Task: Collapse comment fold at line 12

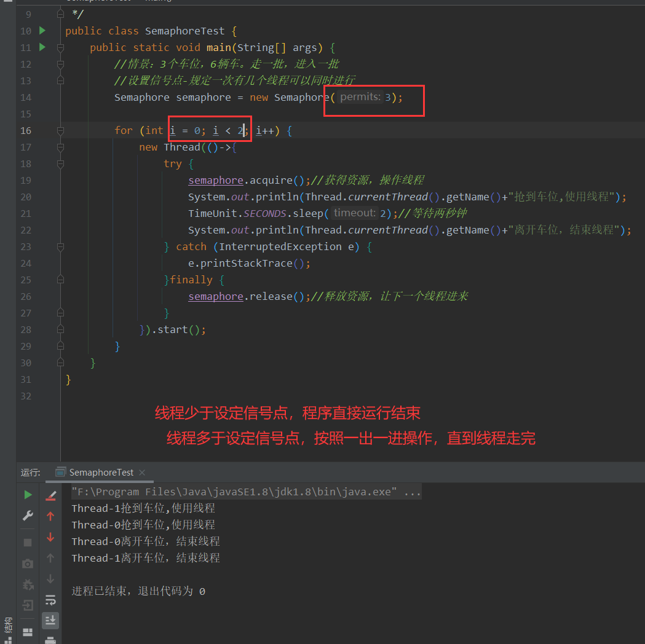Action: coord(60,64)
